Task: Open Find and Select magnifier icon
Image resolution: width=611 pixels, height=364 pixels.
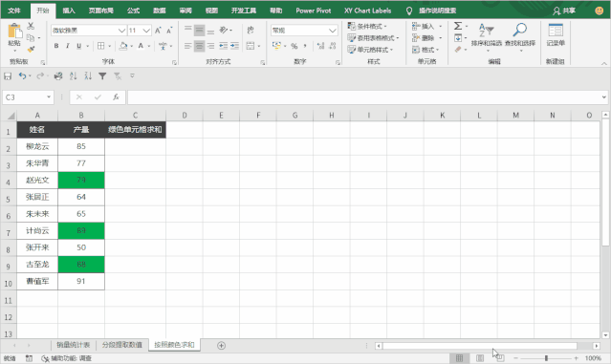Action: [520, 30]
